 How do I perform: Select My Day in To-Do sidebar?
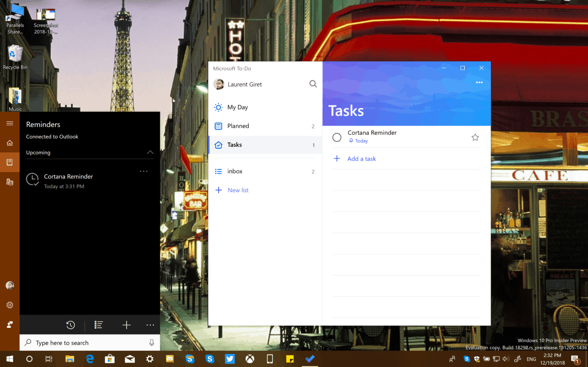coord(265,107)
